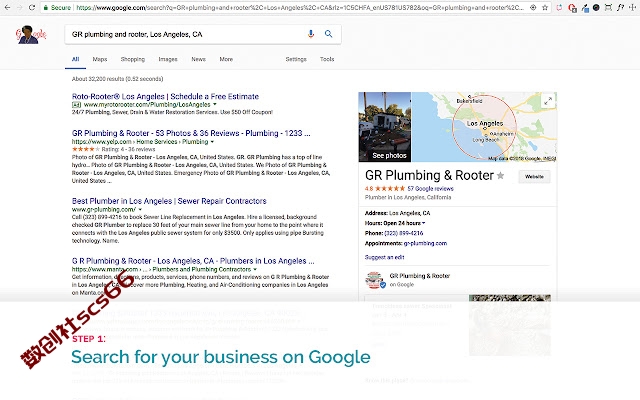Open Best Plumber in Los Angeles result
The height and width of the screenshot is (400, 640).
pos(169,201)
